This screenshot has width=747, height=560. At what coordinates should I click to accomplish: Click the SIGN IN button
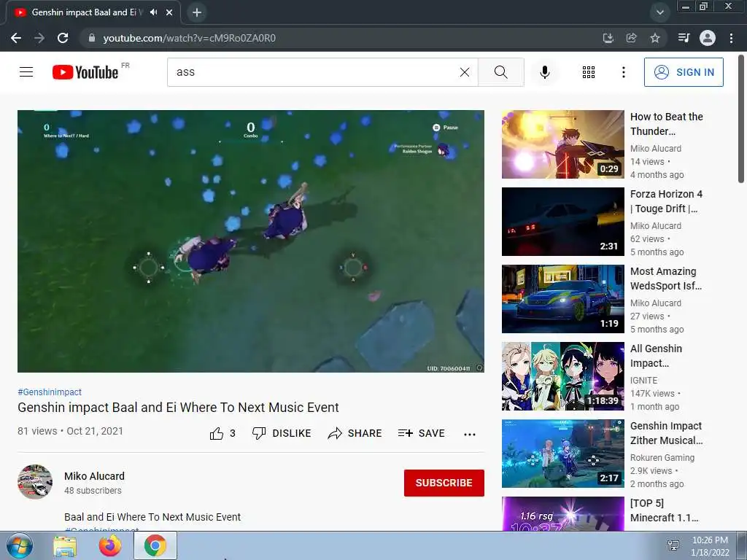coord(684,72)
